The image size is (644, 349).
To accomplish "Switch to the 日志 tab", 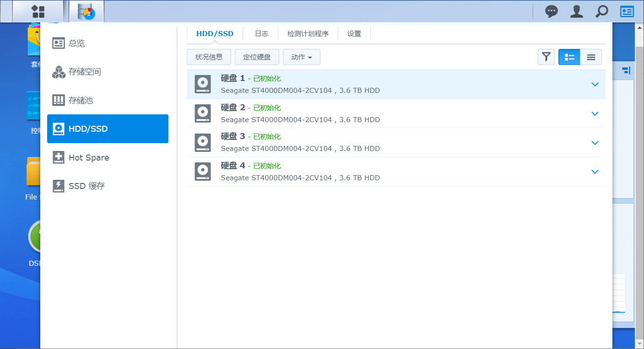I will pyautogui.click(x=261, y=33).
